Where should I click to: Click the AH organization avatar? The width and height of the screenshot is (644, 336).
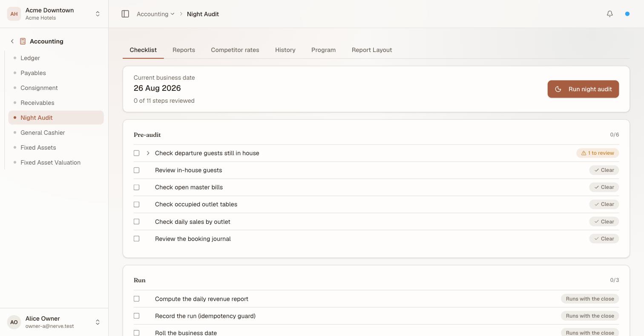14,14
